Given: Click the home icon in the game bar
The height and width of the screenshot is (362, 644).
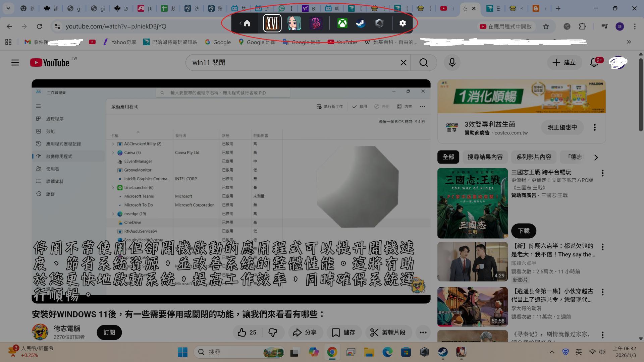Looking at the screenshot, I should coord(247,23).
